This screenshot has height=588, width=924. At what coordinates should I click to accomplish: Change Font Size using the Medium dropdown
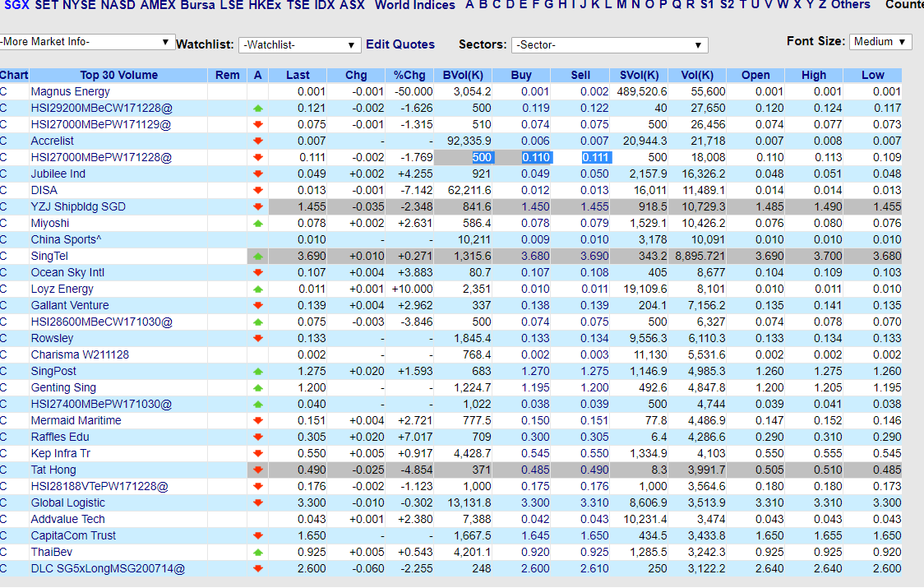coord(881,42)
